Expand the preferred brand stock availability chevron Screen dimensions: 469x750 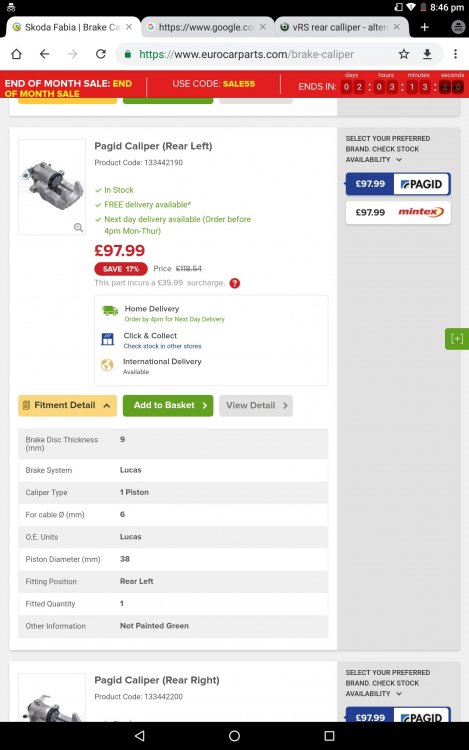pyautogui.click(x=399, y=160)
